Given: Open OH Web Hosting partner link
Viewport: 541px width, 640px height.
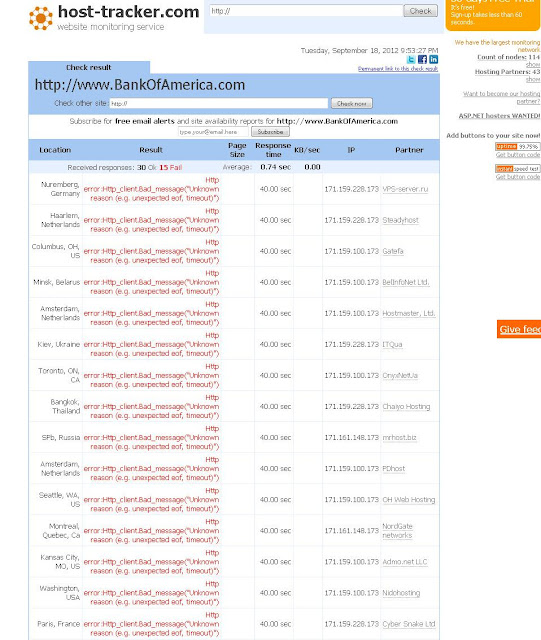Looking at the screenshot, I should click(409, 500).
